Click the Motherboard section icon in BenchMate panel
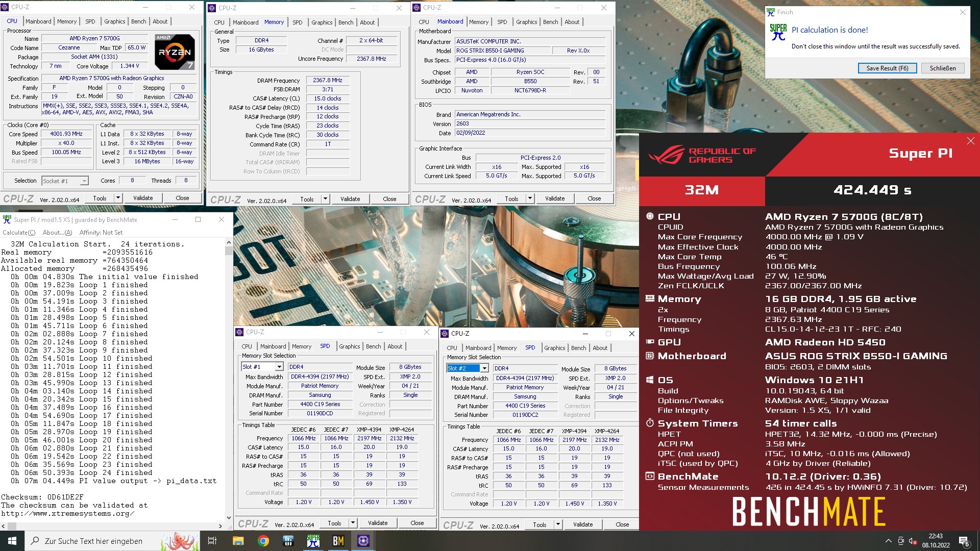 pyautogui.click(x=650, y=356)
